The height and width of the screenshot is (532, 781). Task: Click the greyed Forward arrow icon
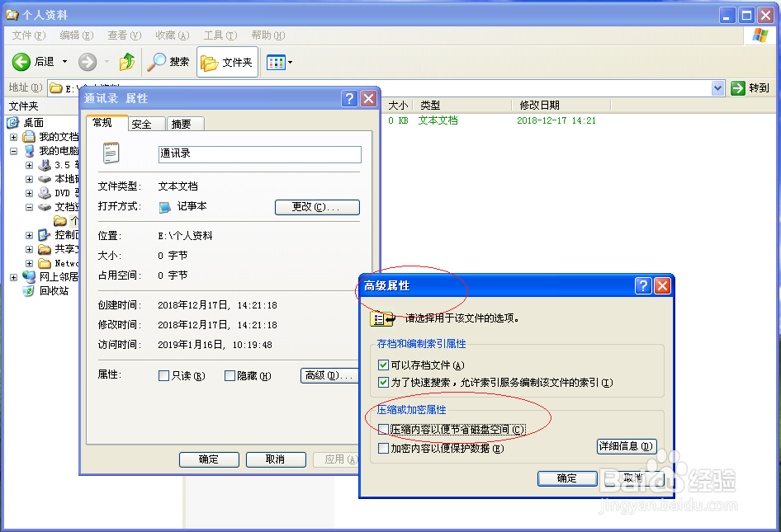click(88, 62)
